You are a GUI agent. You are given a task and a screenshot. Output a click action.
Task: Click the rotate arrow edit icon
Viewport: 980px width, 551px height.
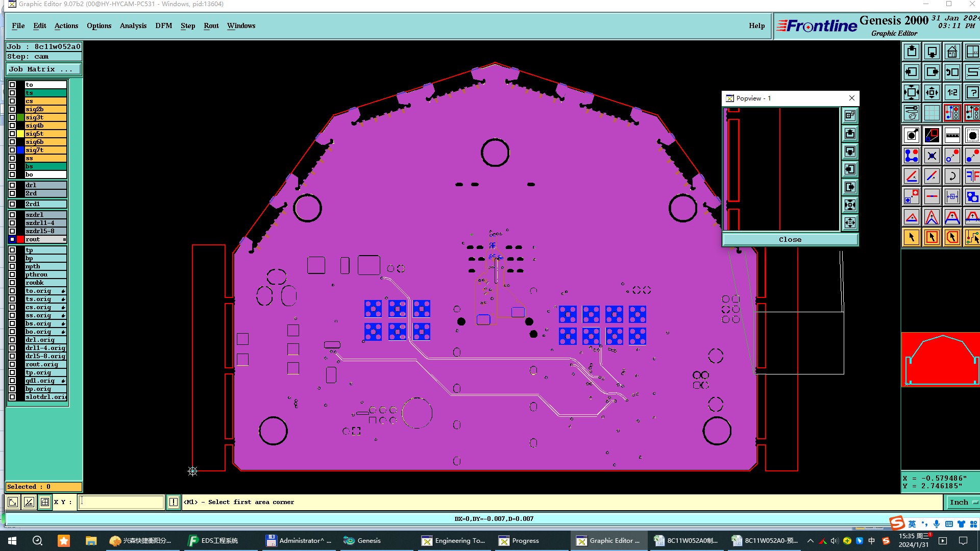[x=952, y=177]
